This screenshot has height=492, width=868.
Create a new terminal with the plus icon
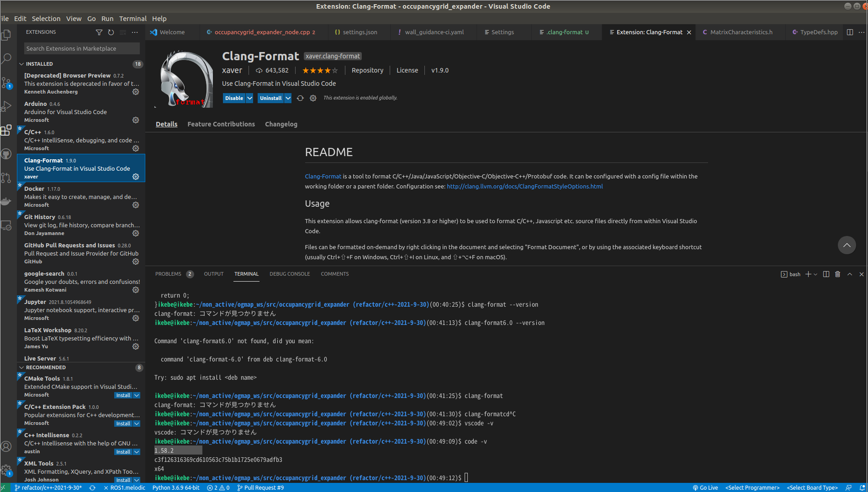coord(808,274)
